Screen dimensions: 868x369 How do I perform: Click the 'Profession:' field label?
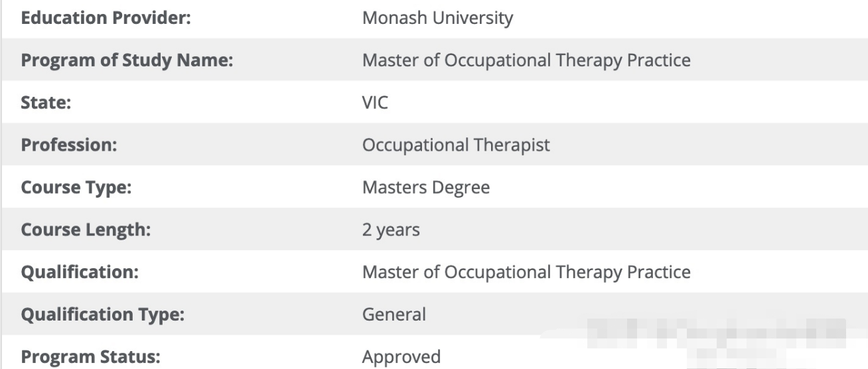69,145
